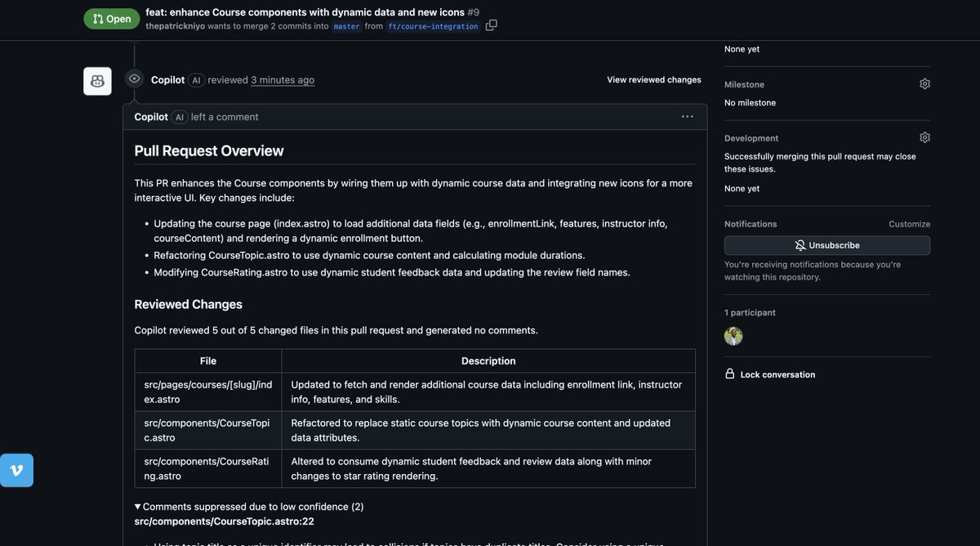Click the File column header

click(x=208, y=360)
